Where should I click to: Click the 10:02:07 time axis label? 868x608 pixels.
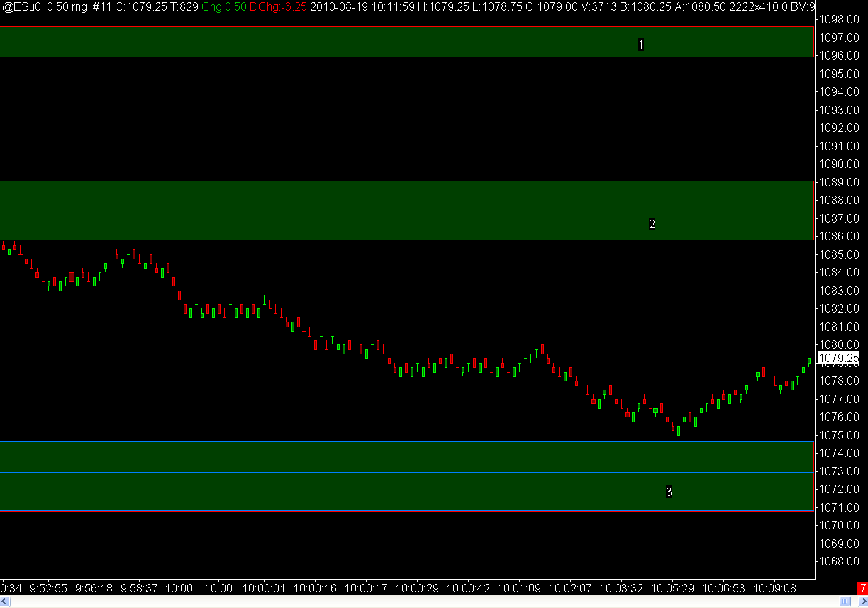[570, 588]
